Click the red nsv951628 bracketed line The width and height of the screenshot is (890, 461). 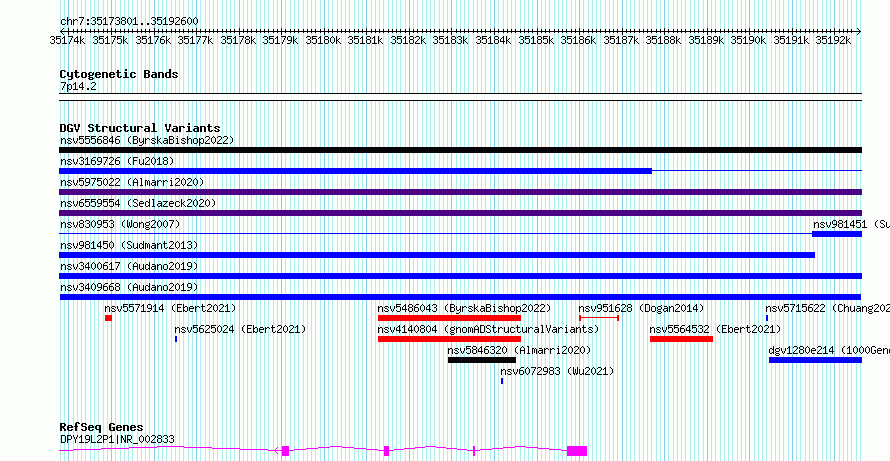[x=599, y=318]
